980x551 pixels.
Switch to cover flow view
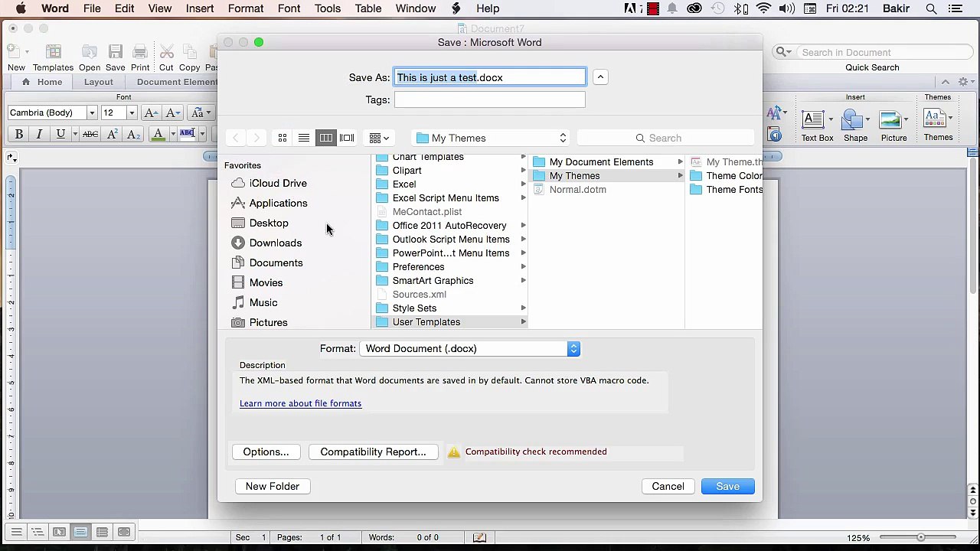(x=347, y=138)
